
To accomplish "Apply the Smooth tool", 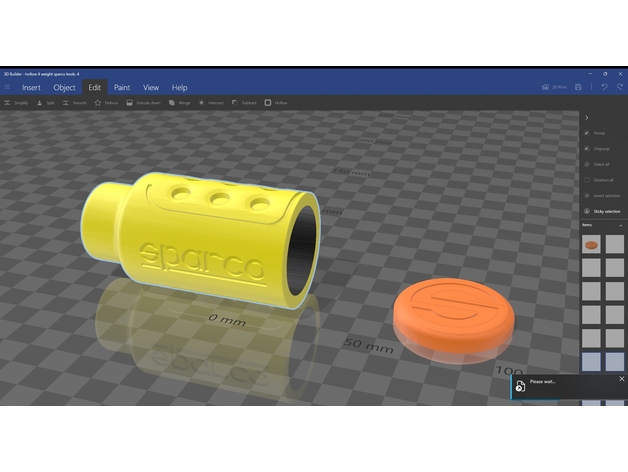I will click(67, 103).
